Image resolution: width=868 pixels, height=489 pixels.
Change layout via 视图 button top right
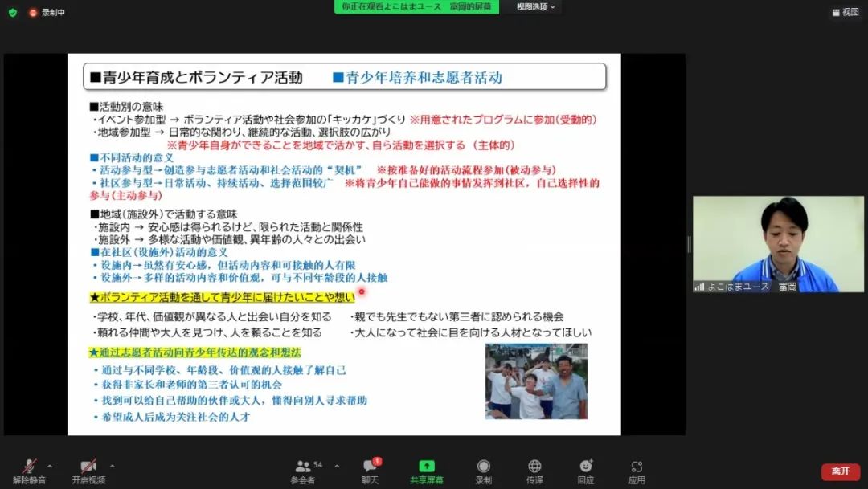pyautogui.click(x=845, y=12)
